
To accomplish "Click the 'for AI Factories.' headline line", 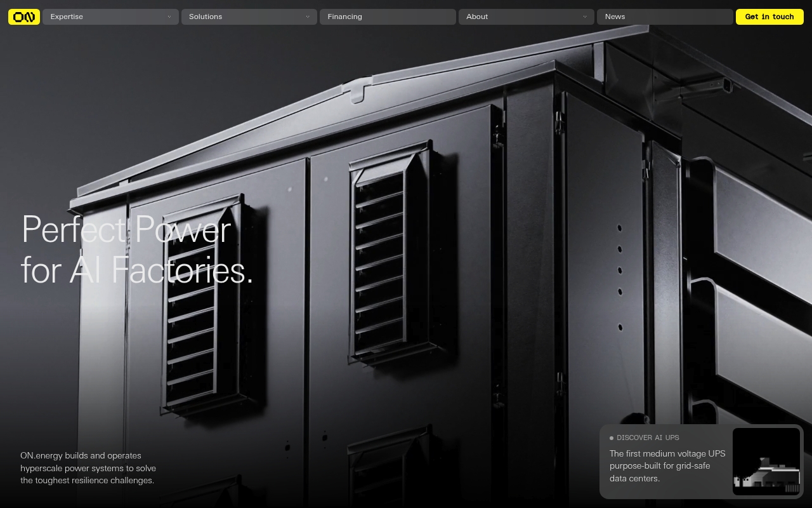I will click(x=137, y=270).
